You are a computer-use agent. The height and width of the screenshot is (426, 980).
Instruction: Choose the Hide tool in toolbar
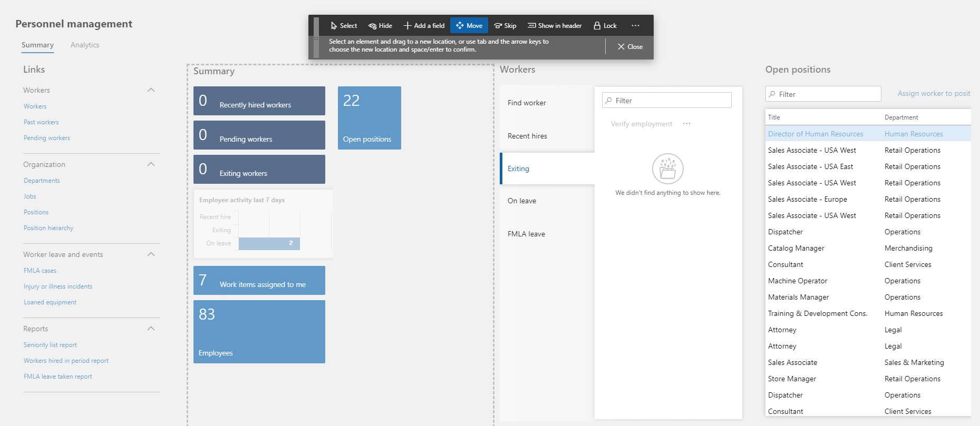[380, 26]
